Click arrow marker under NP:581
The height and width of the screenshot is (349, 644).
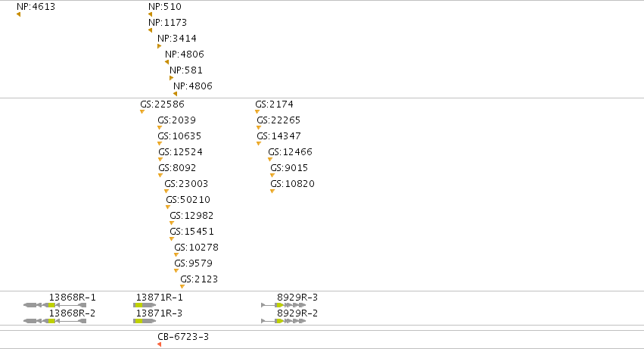tap(171, 78)
